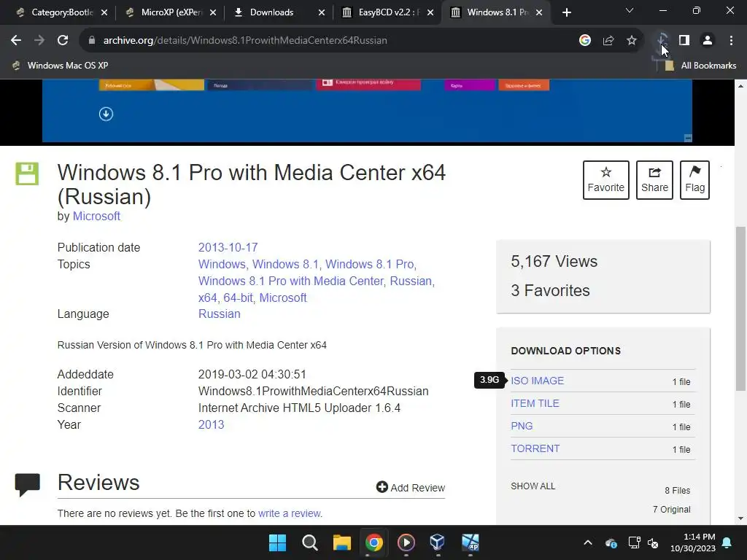Open the media player taskbar icon
Image resolution: width=747 pixels, height=560 pixels.
click(406, 542)
